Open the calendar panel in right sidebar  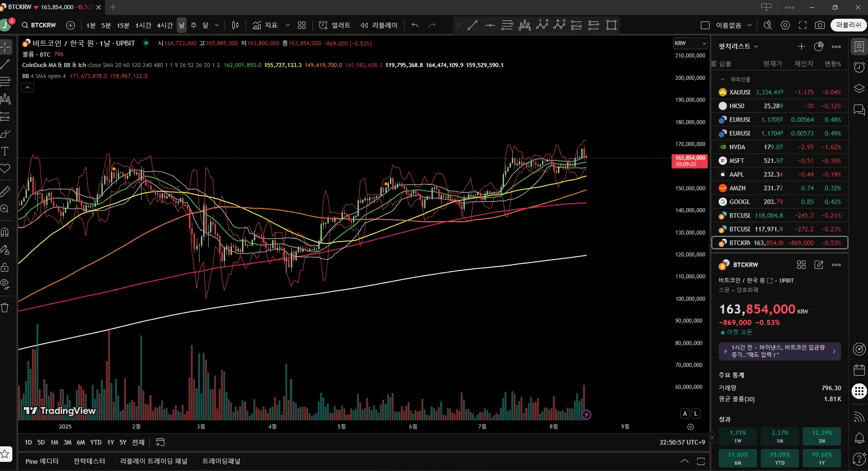coord(859,370)
